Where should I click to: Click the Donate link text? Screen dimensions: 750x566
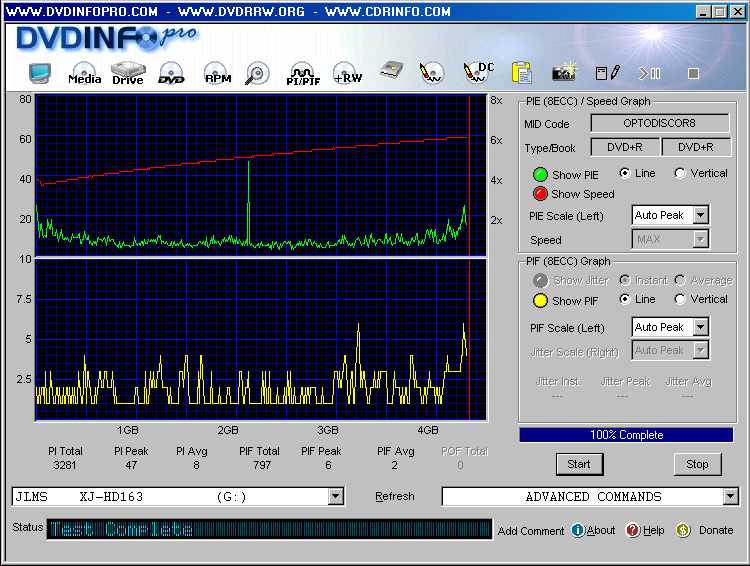click(x=716, y=530)
